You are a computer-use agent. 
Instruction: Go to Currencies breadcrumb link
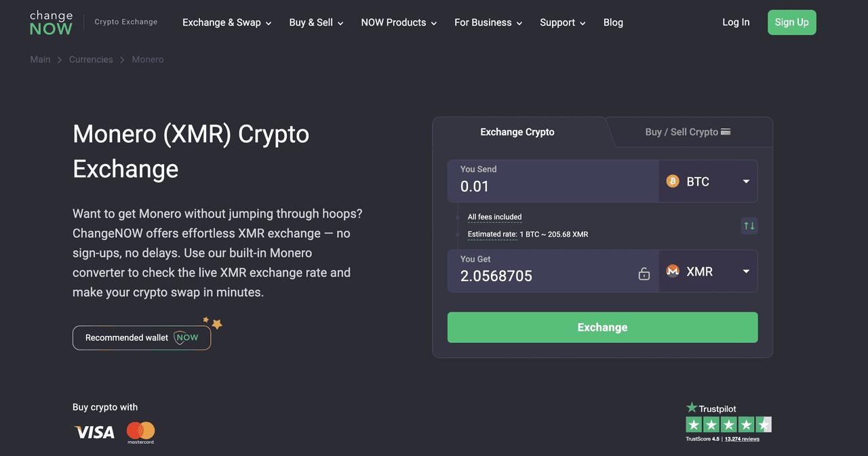[91, 60]
